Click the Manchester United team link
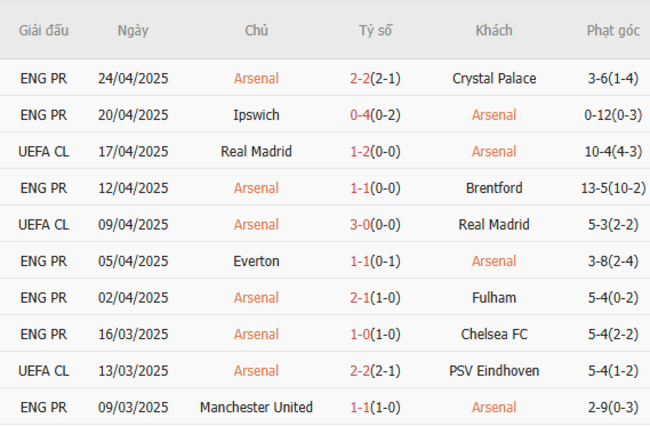Screen dimensions: 650x426 click(256, 408)
